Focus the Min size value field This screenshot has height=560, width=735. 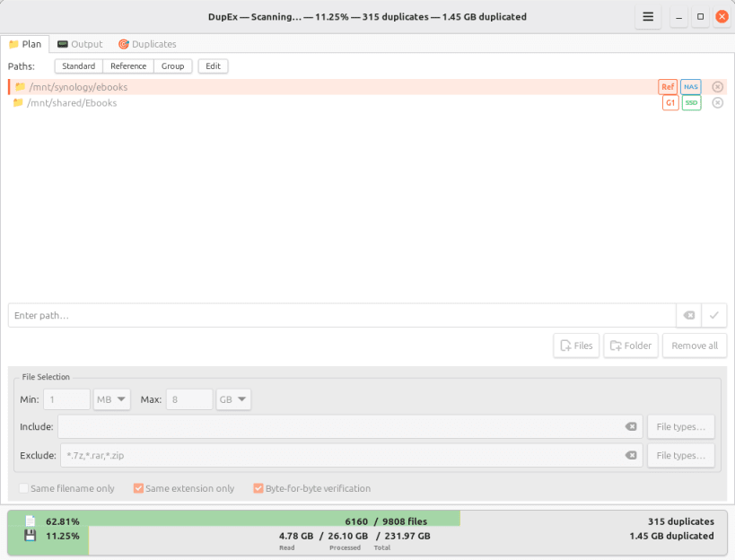point(66,399)
